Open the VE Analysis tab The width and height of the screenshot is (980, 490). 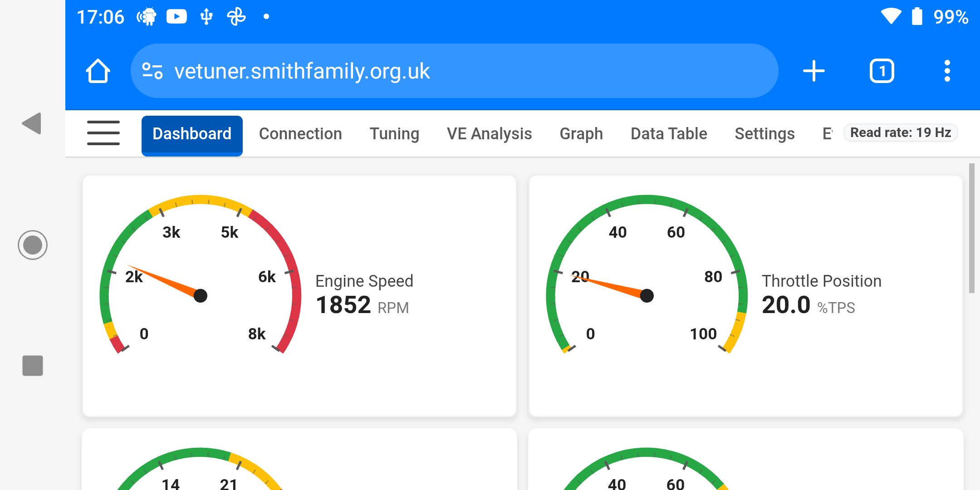489,134
